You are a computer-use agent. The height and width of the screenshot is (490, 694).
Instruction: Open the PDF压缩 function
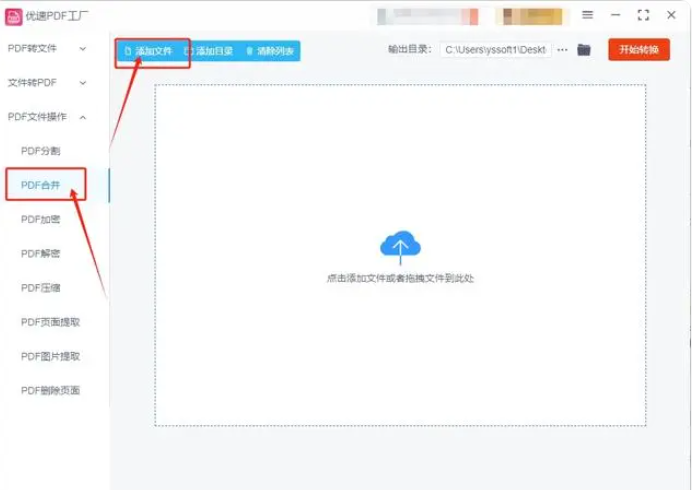tap(41, 288)
